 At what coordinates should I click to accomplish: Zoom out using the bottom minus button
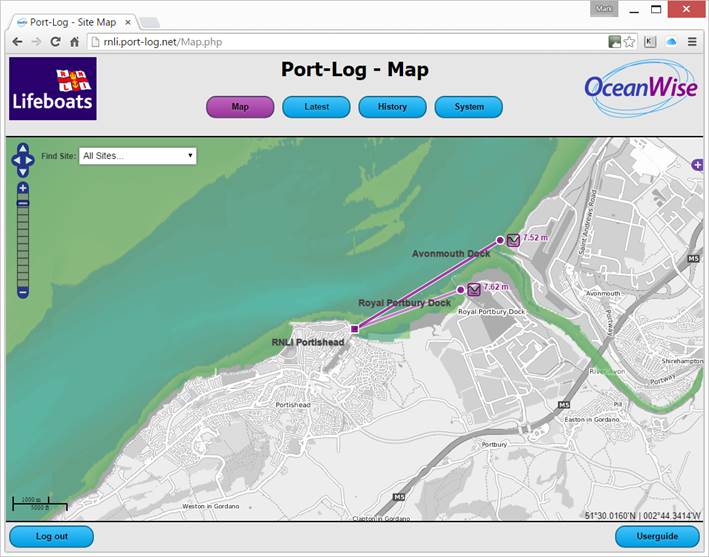(23, 292)
